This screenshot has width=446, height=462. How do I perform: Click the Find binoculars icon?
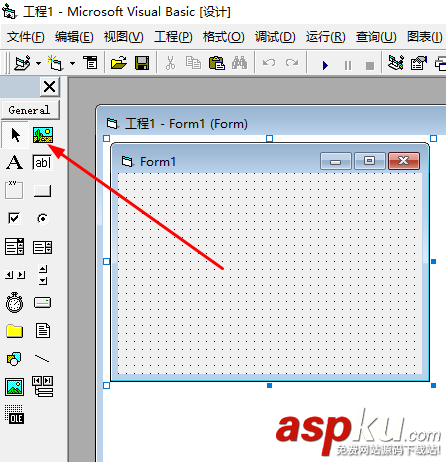239,63
